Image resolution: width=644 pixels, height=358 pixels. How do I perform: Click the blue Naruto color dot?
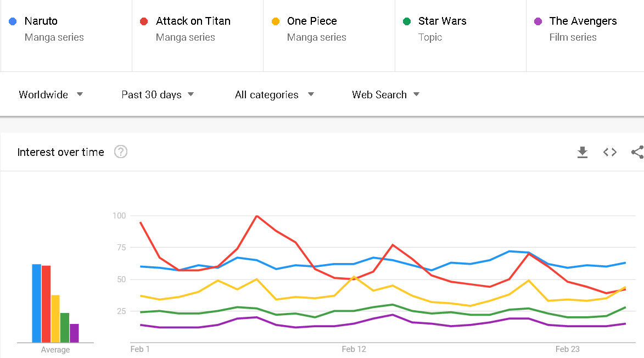click(x=13, y=21)
